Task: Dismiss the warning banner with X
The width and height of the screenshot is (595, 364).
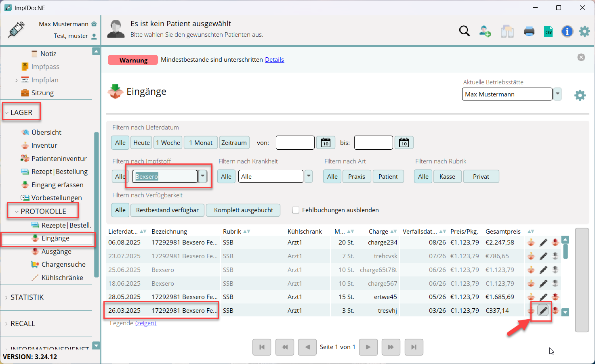Action: 581,57
